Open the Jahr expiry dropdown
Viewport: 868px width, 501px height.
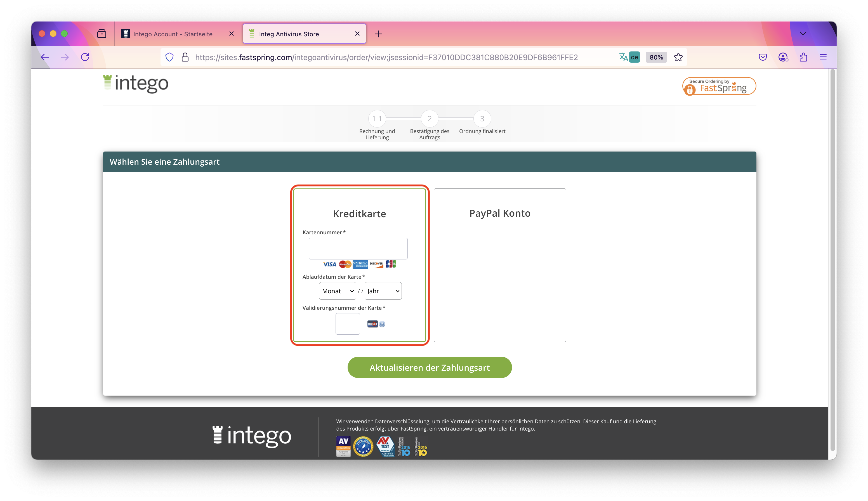point(383,291)
